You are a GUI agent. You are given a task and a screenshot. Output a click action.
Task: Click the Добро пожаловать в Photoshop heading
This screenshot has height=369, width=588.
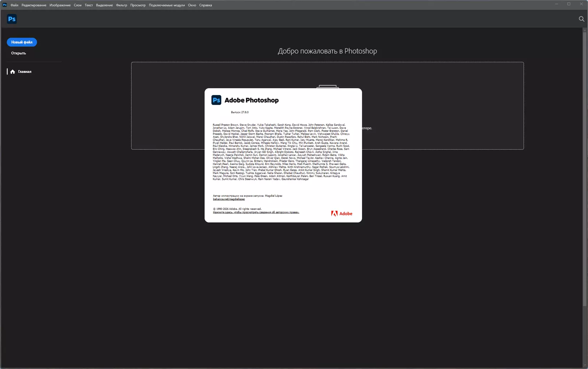click(327, 51)
